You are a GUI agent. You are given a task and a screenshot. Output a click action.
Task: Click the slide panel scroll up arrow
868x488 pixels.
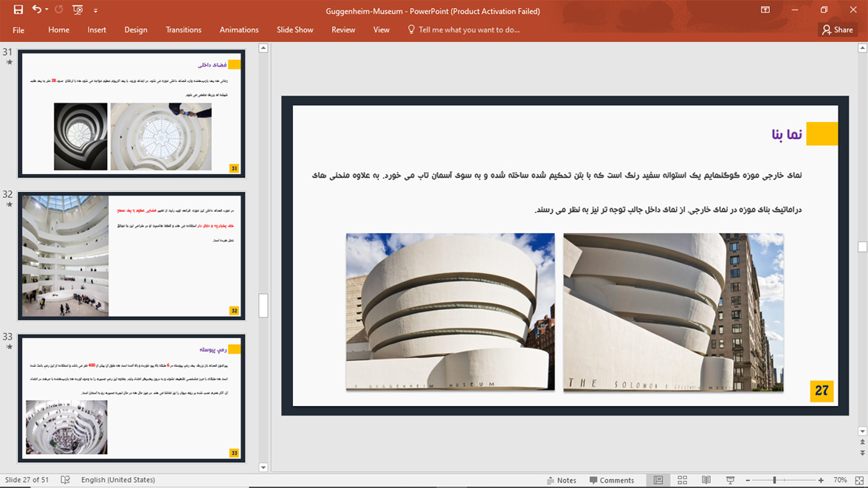coord(263,48)
